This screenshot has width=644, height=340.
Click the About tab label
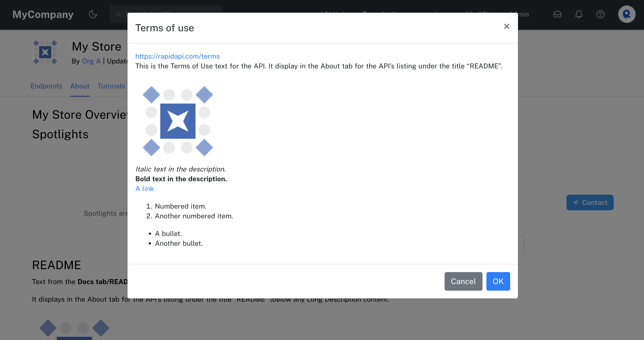pyautogui.click(x=80, y=86)
